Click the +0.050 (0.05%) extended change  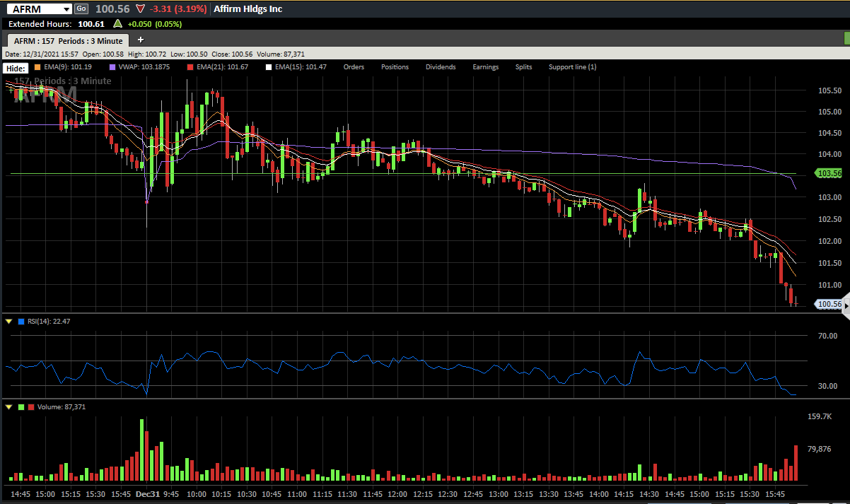155,24
